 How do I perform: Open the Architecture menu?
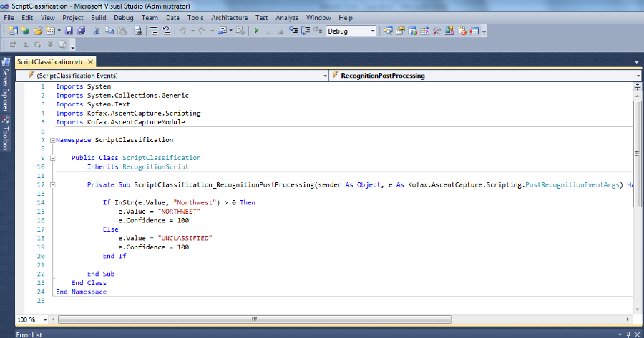click(x=229, y=18)
